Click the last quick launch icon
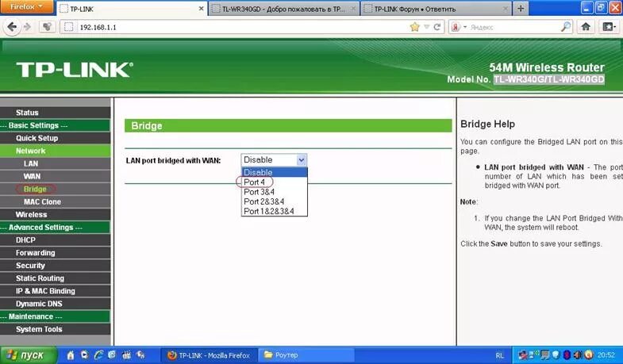Image resolution: width=623 pixels, height=364 pixels. pyautogui.click(x=140, y=354)
